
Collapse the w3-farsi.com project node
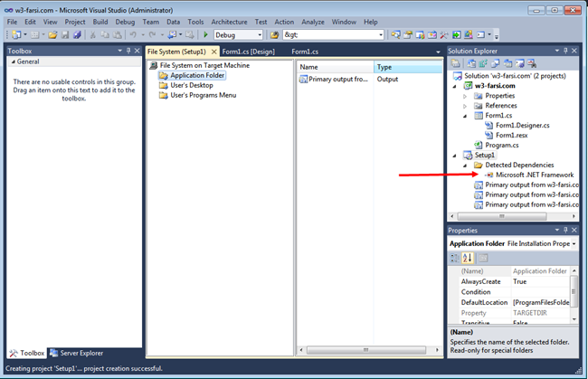click(x=454, y=86)
